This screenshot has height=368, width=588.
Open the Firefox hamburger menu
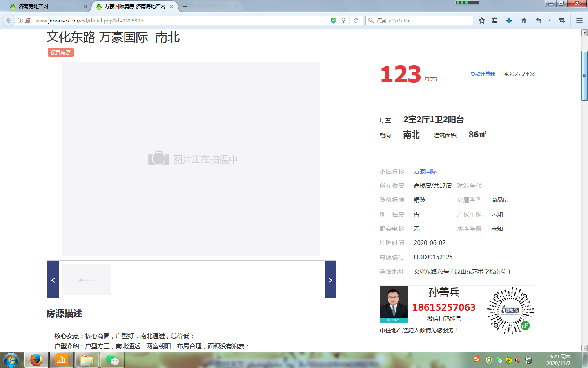coord(579,20)
